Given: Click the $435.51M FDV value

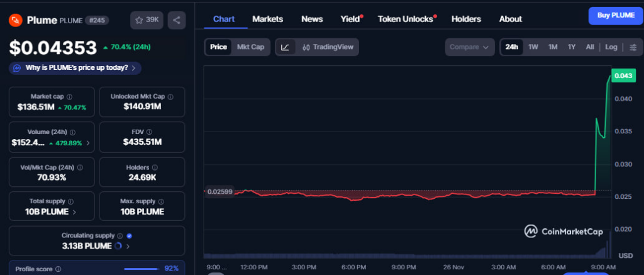Looking at the screenshot, I should [142, 142].
